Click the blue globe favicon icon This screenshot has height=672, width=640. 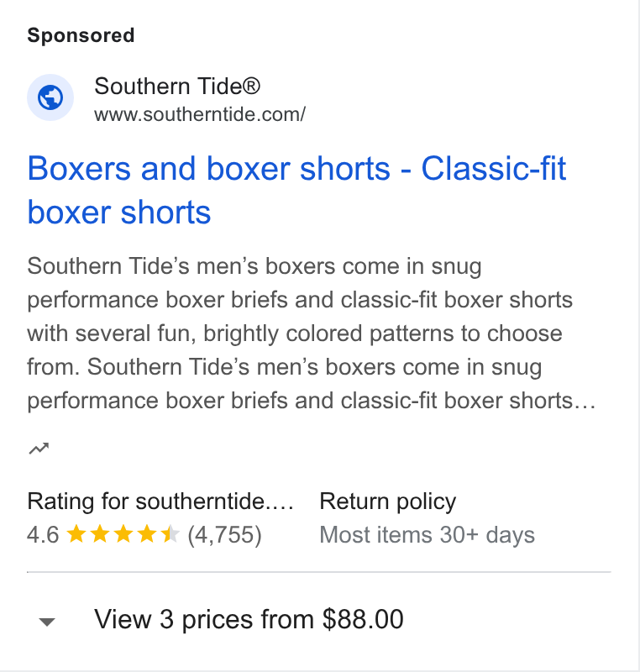coord(50,97)
